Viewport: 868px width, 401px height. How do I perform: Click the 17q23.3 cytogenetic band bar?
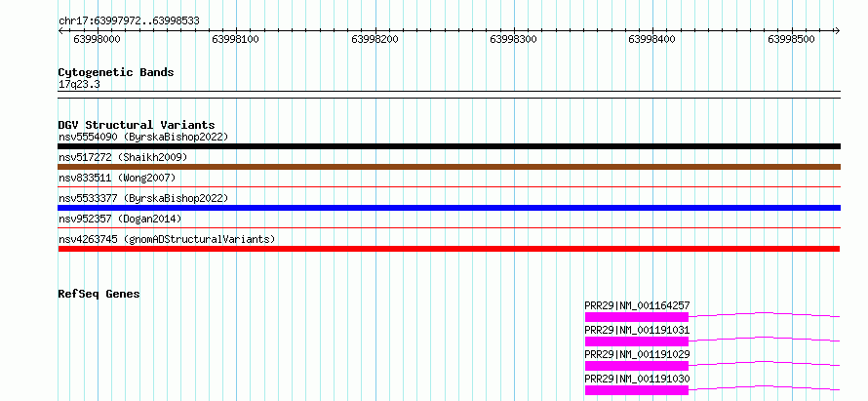click(x=449, y=95)
